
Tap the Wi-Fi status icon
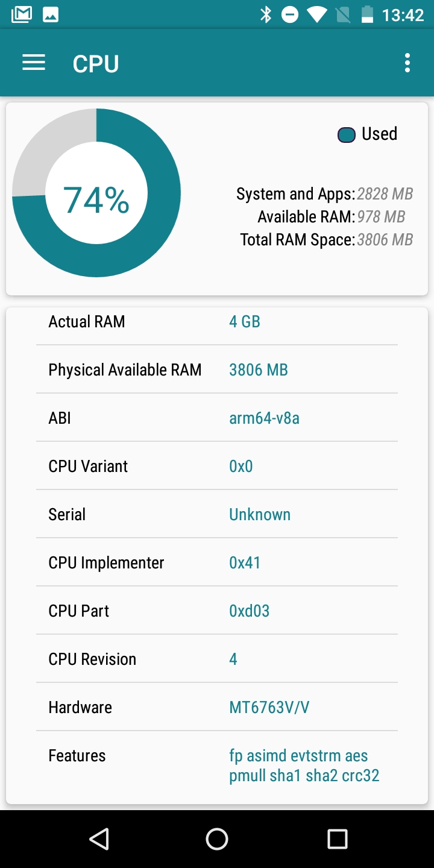[316, 14]
